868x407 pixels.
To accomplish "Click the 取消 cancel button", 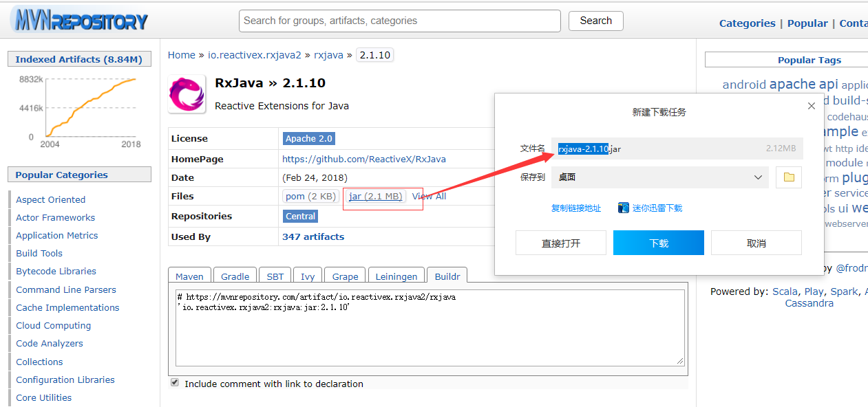I will click(x=756, y=243).
